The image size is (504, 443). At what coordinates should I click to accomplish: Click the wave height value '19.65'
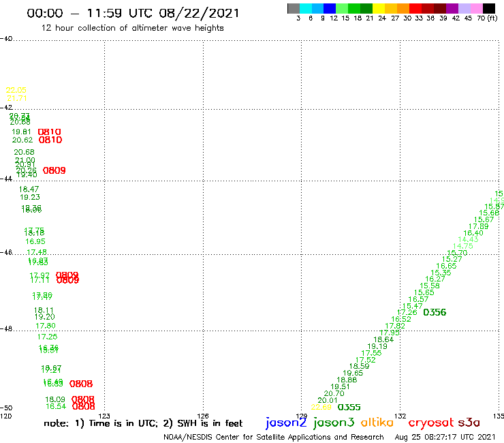(x=353, y=373)
